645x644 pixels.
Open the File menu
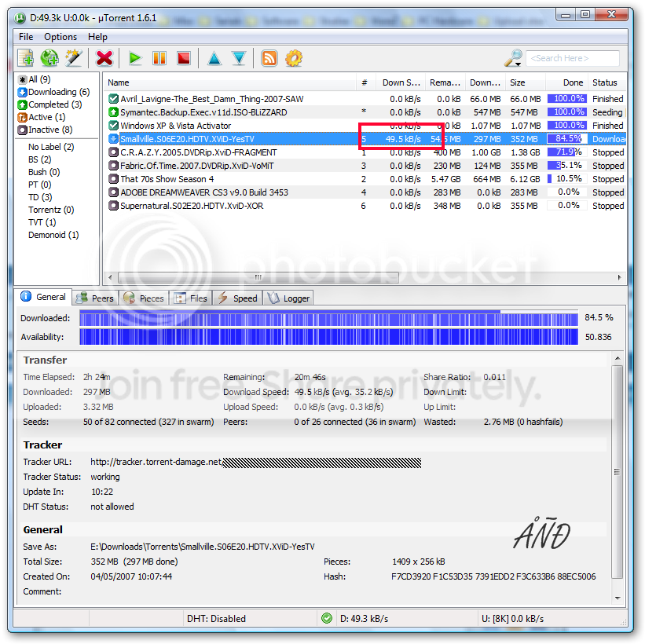26,37
